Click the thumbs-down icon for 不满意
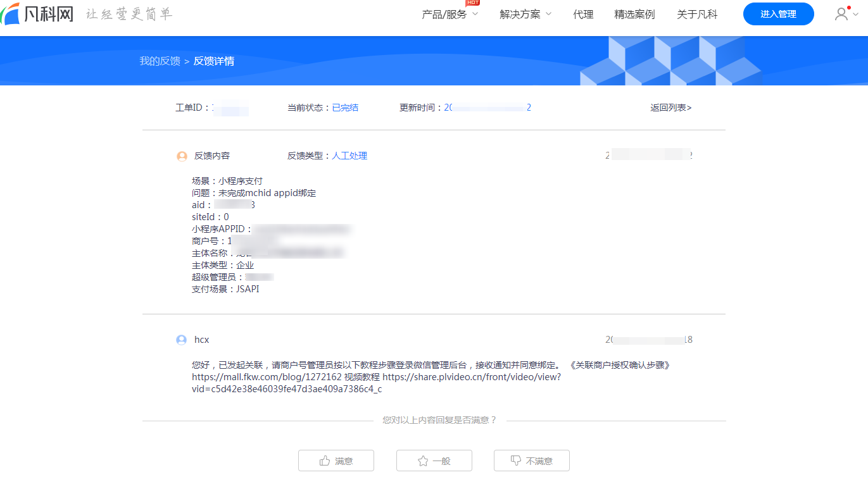 pyautogui.click(x=516, y=461)
